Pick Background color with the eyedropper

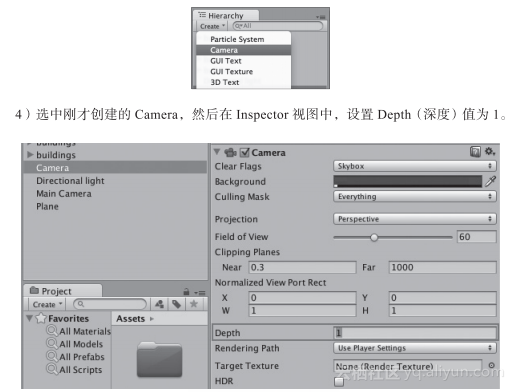click(491, 181)
